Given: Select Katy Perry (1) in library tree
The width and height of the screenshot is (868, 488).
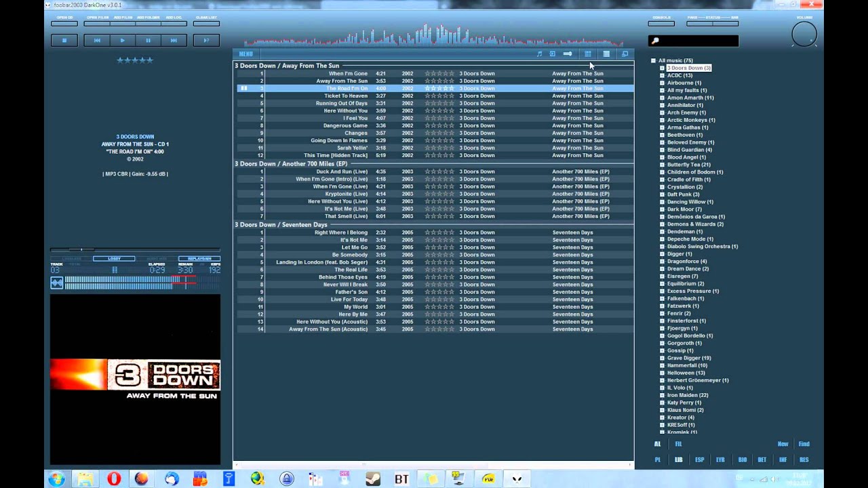Looking at the screenshot, I should [684, 403].
